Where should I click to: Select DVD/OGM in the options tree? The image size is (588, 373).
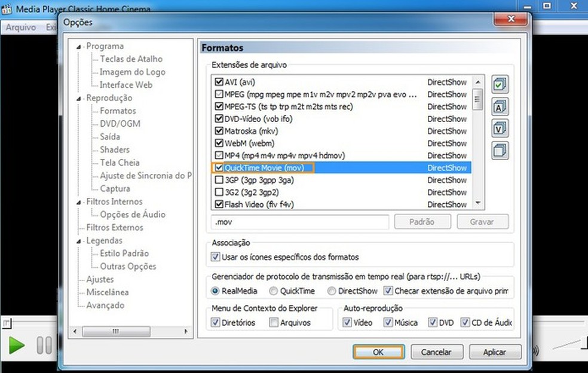pyautogui.click(x=120, y=124)
